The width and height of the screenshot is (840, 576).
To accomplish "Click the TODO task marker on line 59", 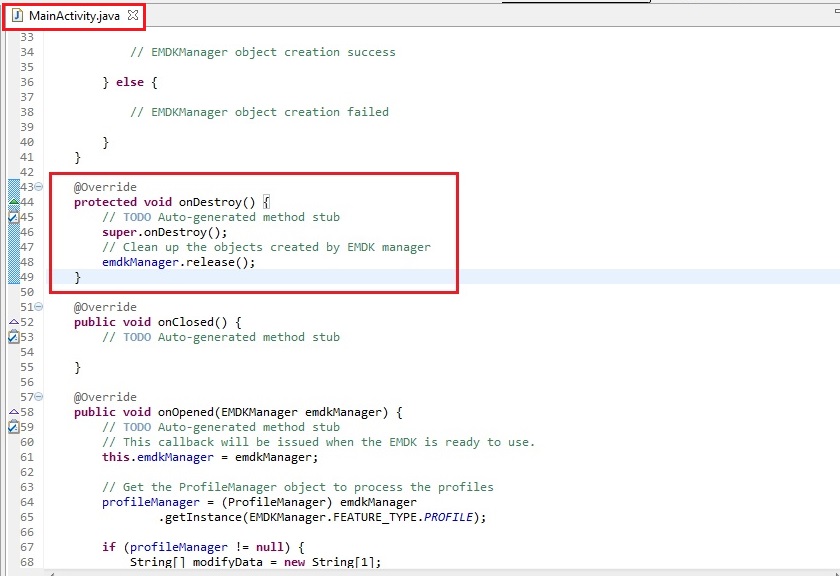I will [x=13, y=427].
